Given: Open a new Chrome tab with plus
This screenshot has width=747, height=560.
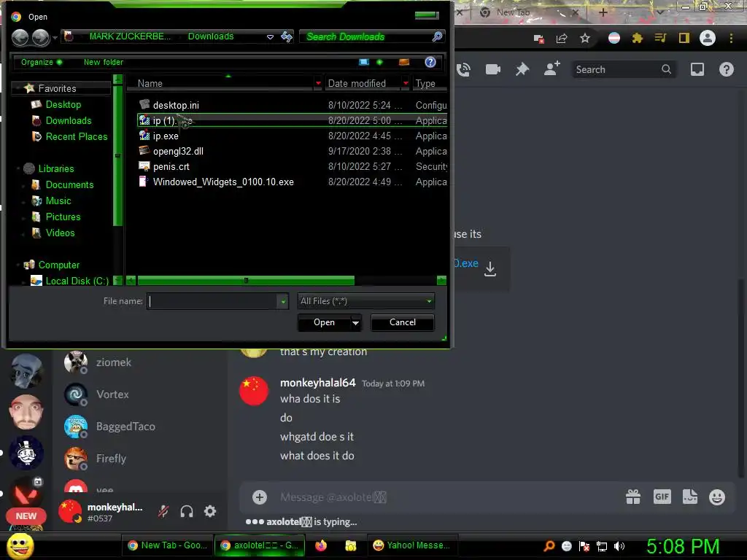Looking at the screenshot, I should point(603,12).
